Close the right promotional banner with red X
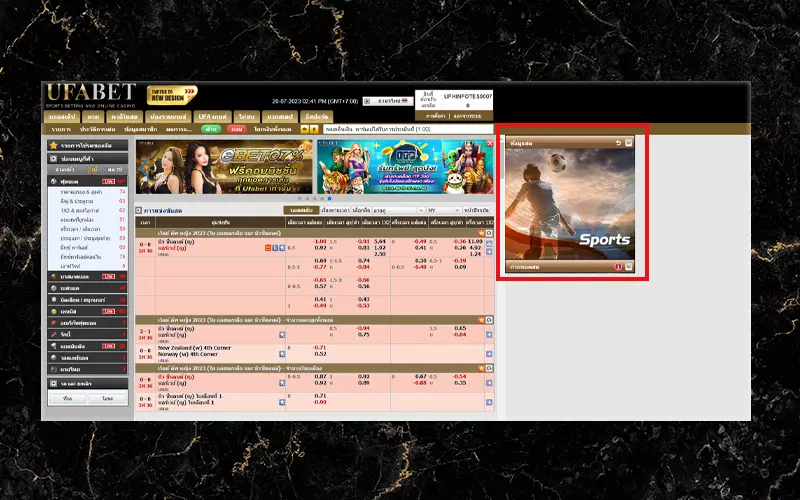The width and height of the screenshot is (800, 500). [489, 143]
